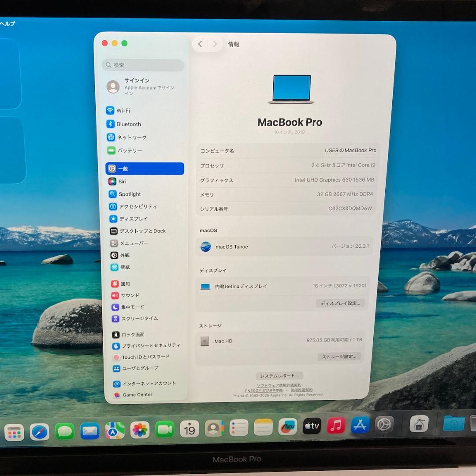
Task: Sign in with Apple Account (サインイン)
Action: coord(141,86)
